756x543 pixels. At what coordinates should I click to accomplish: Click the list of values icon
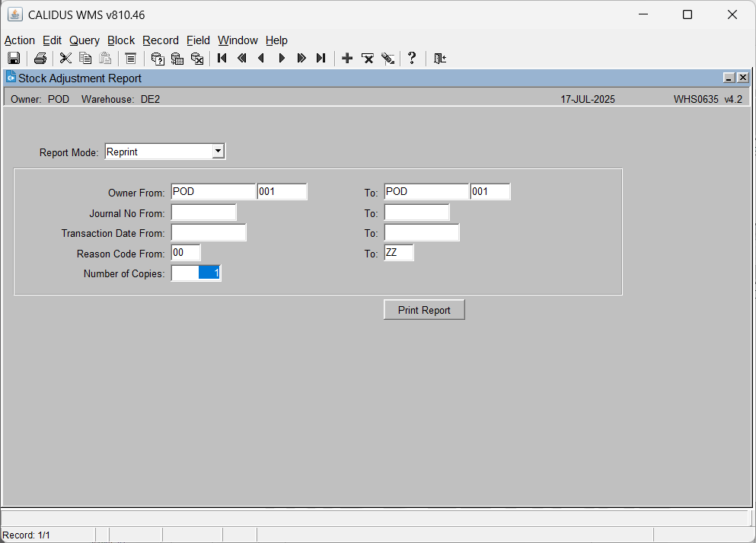point(131,59)
